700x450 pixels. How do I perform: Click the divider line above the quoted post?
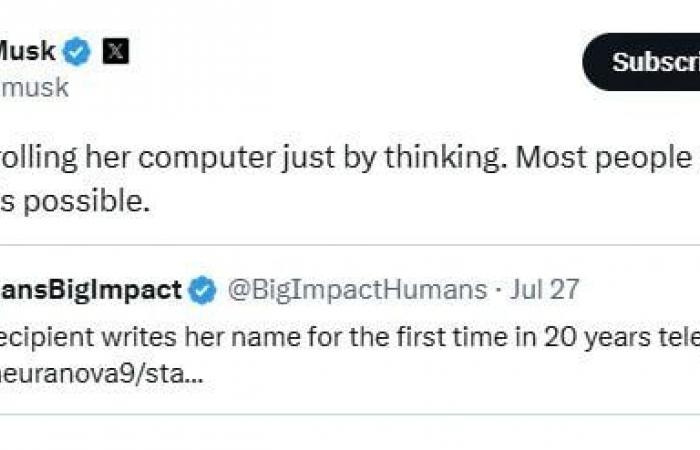tap(350, 245)
